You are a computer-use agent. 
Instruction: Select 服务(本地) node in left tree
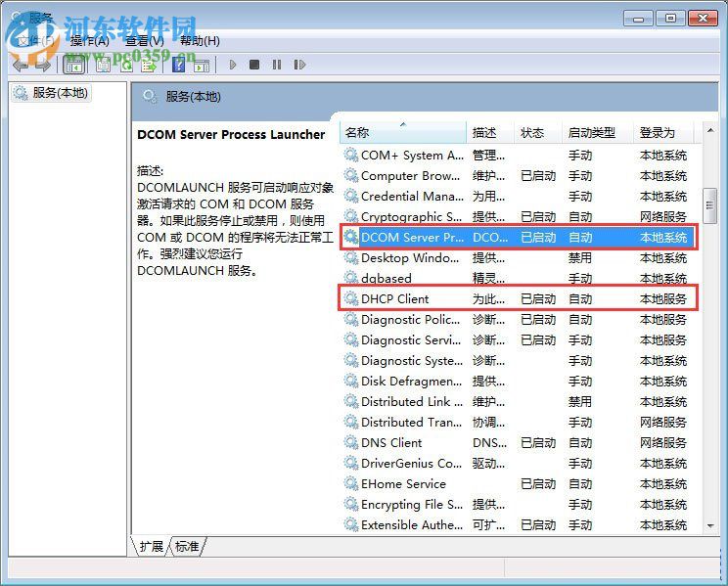point(51,93)
